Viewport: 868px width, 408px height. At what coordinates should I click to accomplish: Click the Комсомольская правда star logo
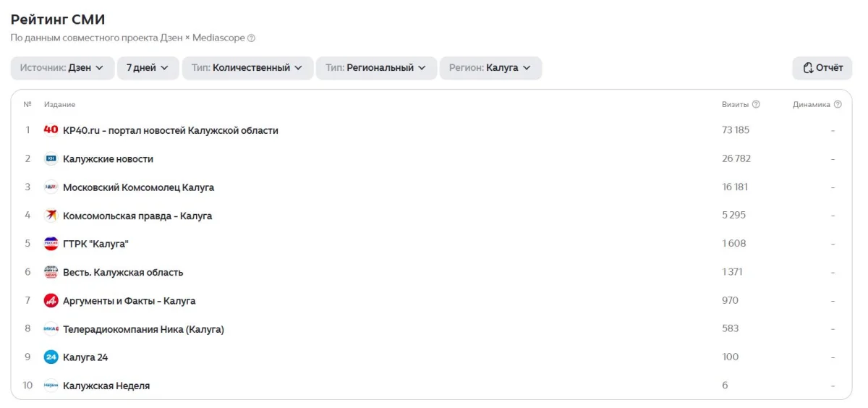[51, 216]
